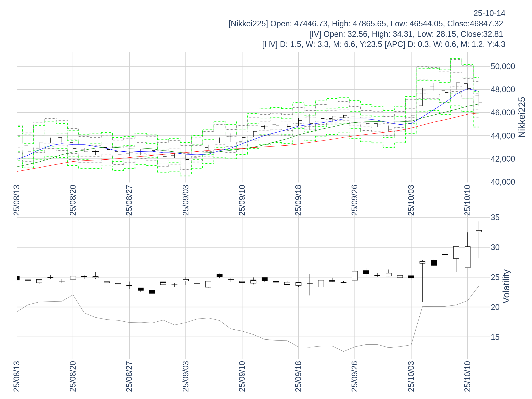Screen dimensions: 532x399
Task: Click the 35 volatility axis label
Action: (495, 218)
